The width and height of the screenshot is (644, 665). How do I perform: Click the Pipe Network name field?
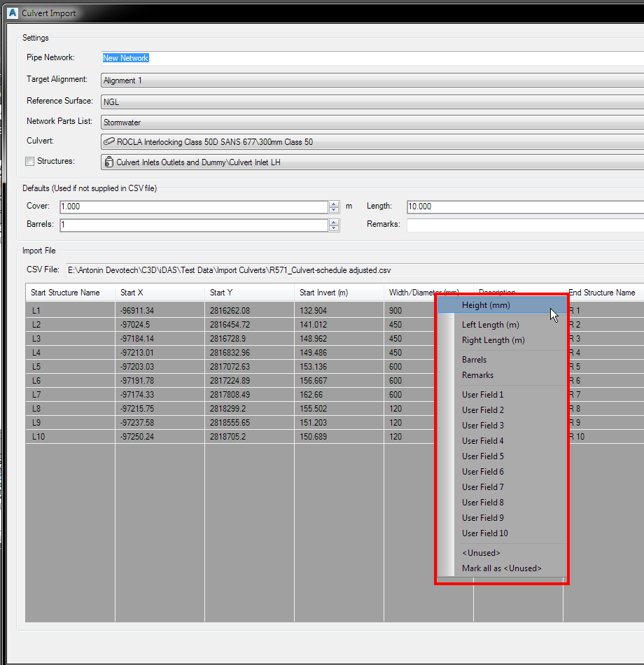coord(372,58)
